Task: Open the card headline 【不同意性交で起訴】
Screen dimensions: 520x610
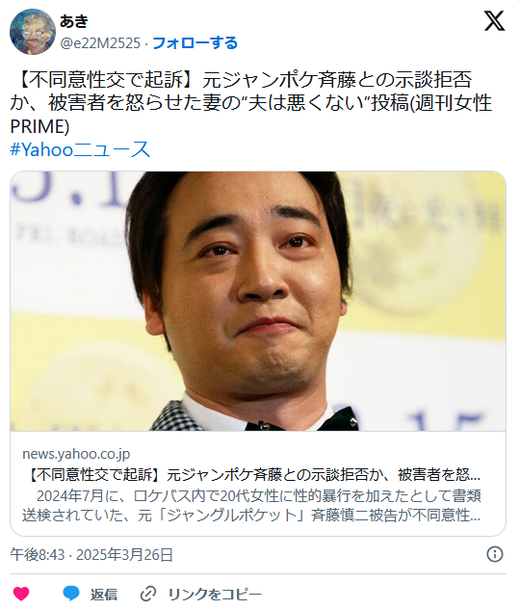Action: click(254, 475)
